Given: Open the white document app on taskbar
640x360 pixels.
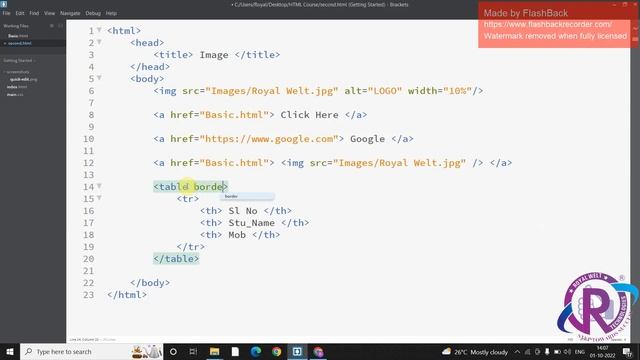Looking at the screenshot, I should tap(235, 351).
